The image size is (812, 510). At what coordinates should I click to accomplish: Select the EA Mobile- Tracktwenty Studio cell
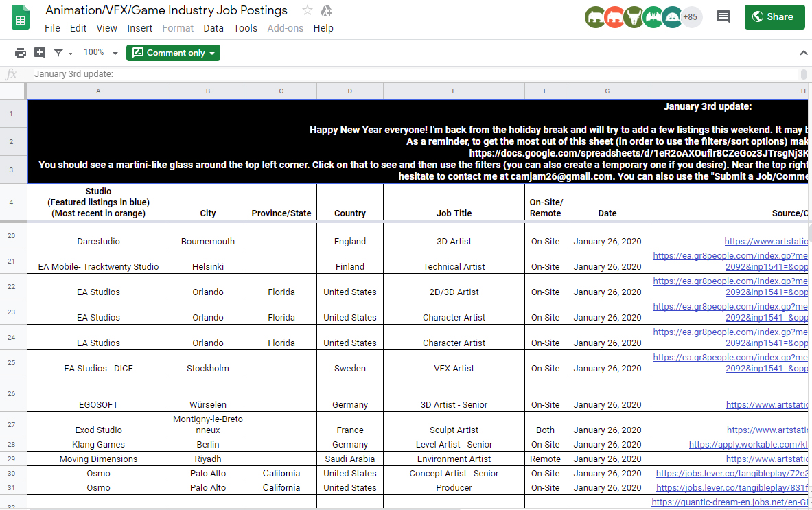coord(98,261)
